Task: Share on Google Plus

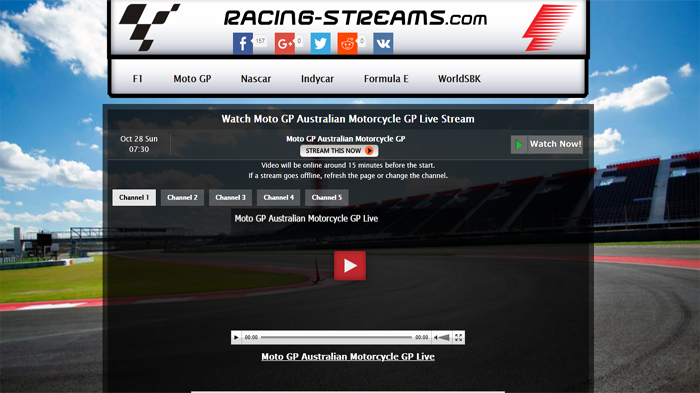Action: coord(284,43)
